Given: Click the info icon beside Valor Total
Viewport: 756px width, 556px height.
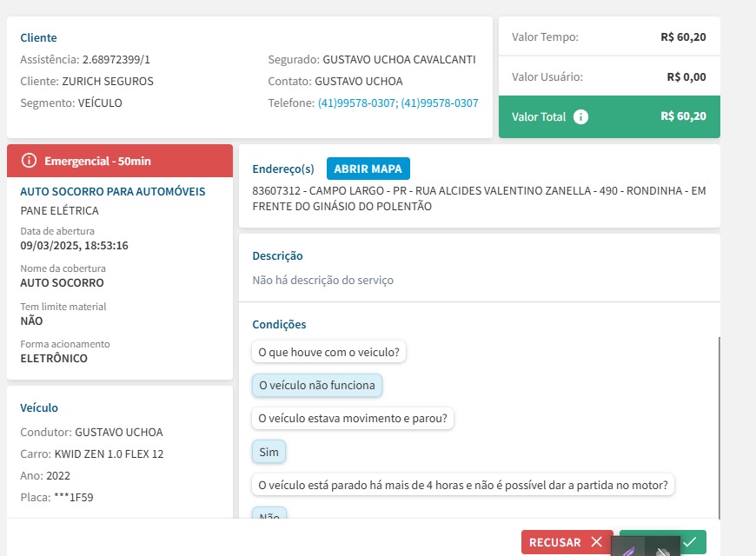Looking at the screenshot, I should coord(580,116).
